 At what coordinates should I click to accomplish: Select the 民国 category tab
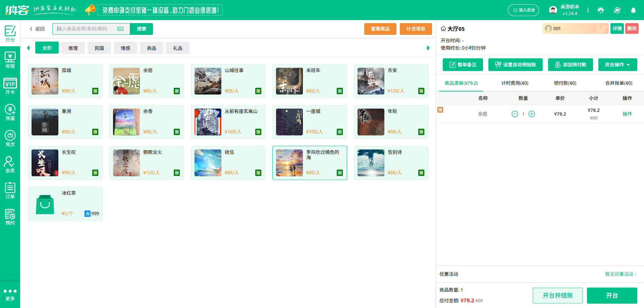click(99, 48)
